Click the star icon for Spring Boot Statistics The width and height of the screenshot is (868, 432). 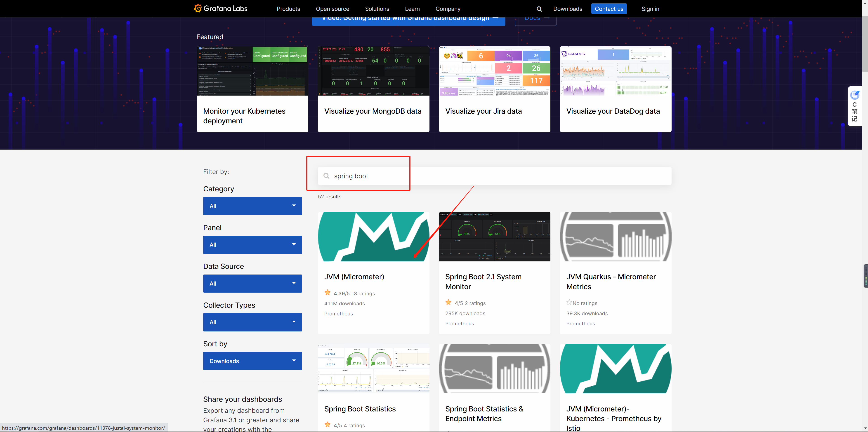click(x=328, y=425)
